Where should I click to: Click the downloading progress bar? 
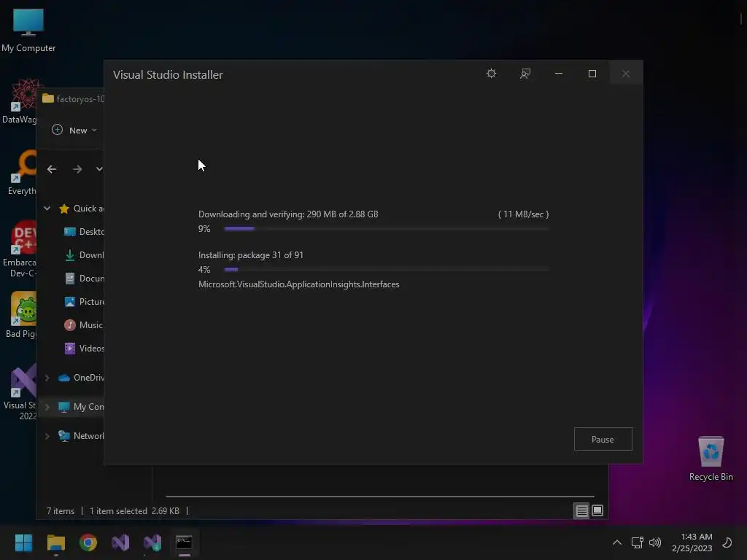387,229
